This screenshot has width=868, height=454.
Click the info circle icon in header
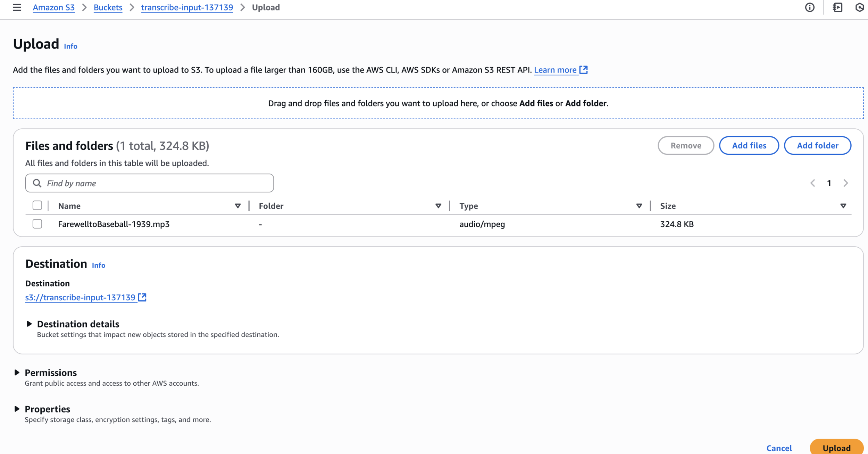tap(810, 7)
